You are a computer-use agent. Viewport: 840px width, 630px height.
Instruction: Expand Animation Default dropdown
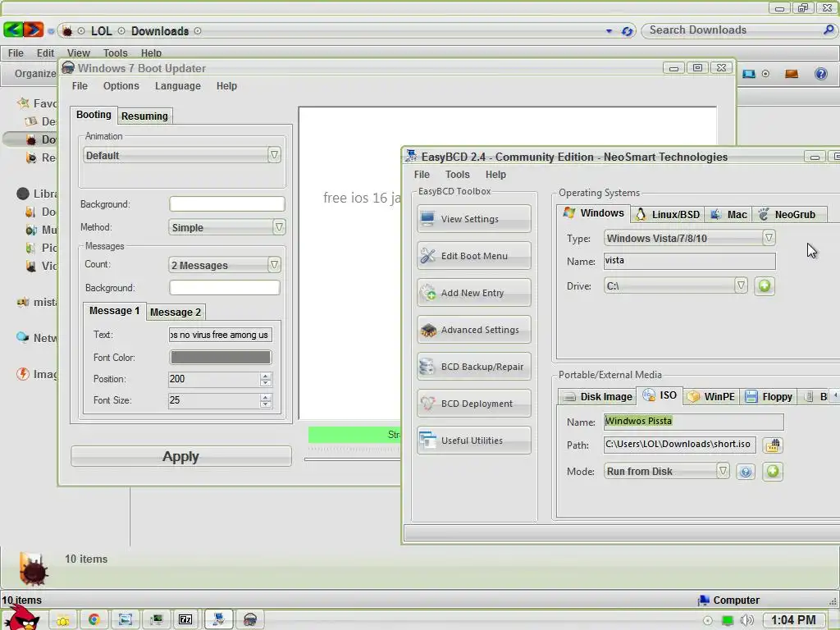coord(274,155)
